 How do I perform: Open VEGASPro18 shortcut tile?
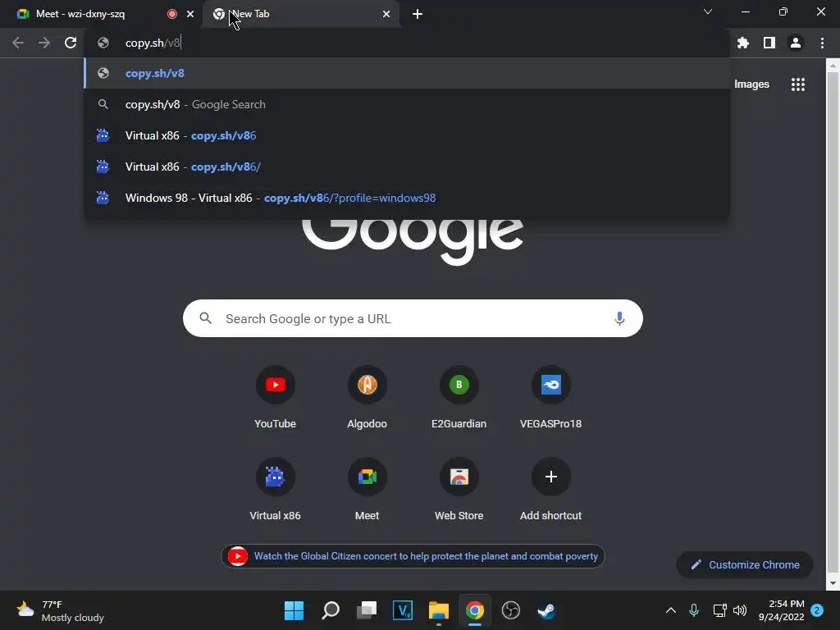[x=550, y=398]
